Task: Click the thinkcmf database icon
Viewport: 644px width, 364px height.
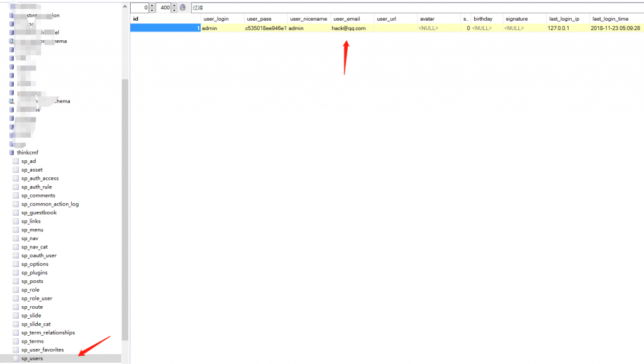Action: [11, 153]
